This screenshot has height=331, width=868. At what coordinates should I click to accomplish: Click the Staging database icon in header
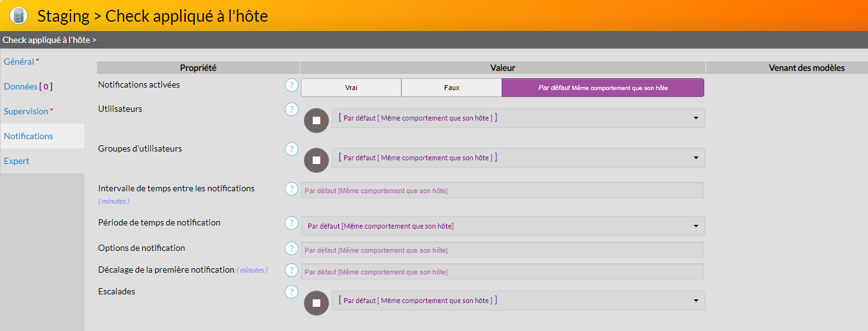(19, 16)
